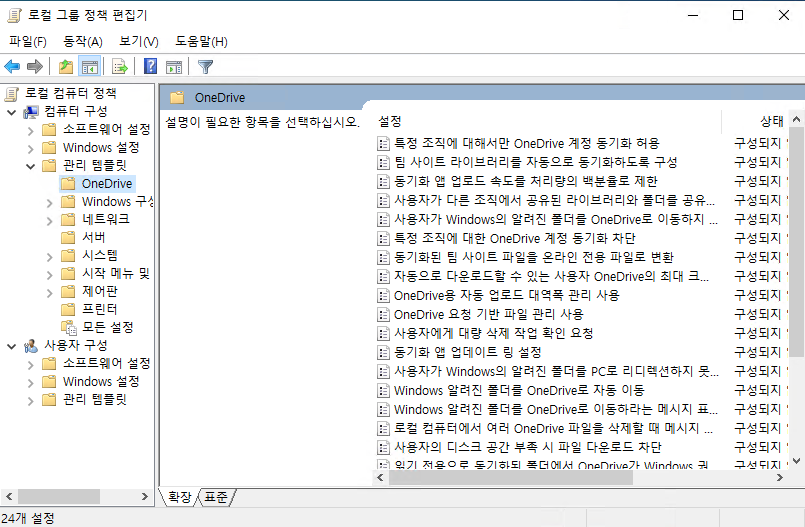
Task: Click the computer icon beside 컴퓨터 구성
Action: (31, 112)
